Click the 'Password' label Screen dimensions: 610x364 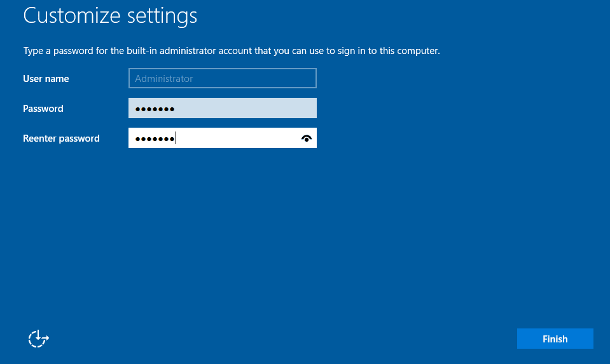(43, 109)
